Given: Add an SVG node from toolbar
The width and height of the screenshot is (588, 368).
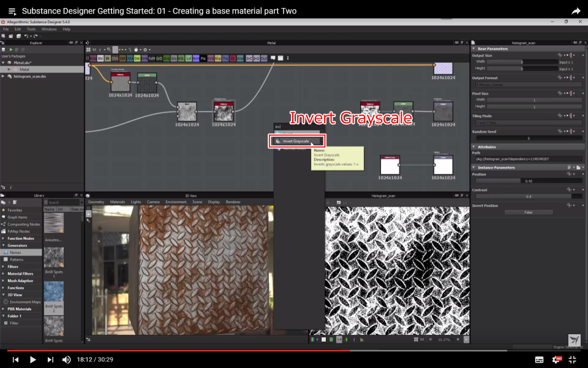Looking at the screenshot, I should pyautogui.click(x=210, y=58).
